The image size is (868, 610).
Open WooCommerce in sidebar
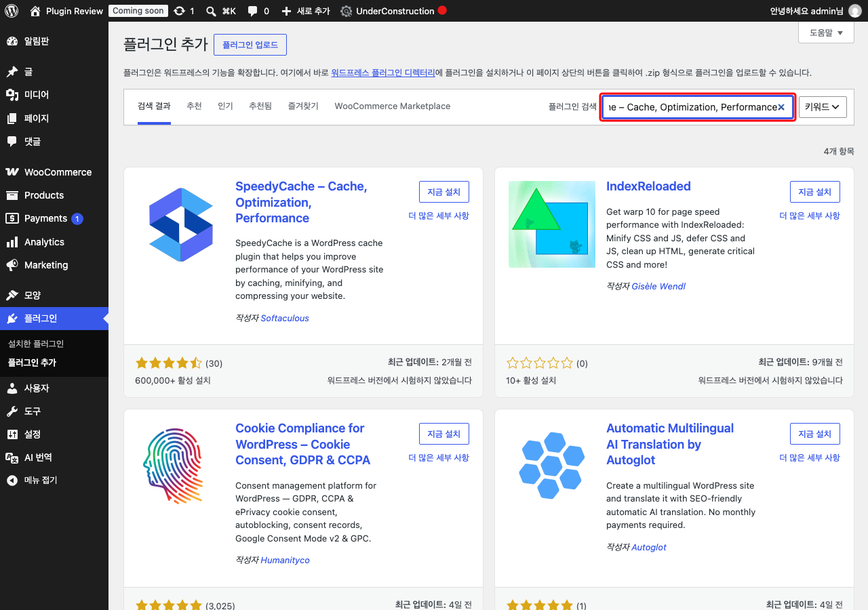(x=54, y=172)
